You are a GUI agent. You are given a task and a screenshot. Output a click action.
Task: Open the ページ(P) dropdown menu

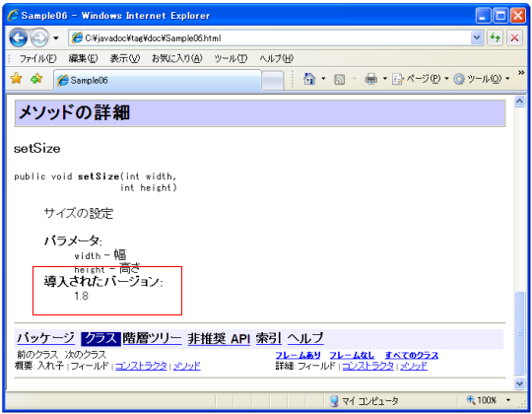pos(421,79)
